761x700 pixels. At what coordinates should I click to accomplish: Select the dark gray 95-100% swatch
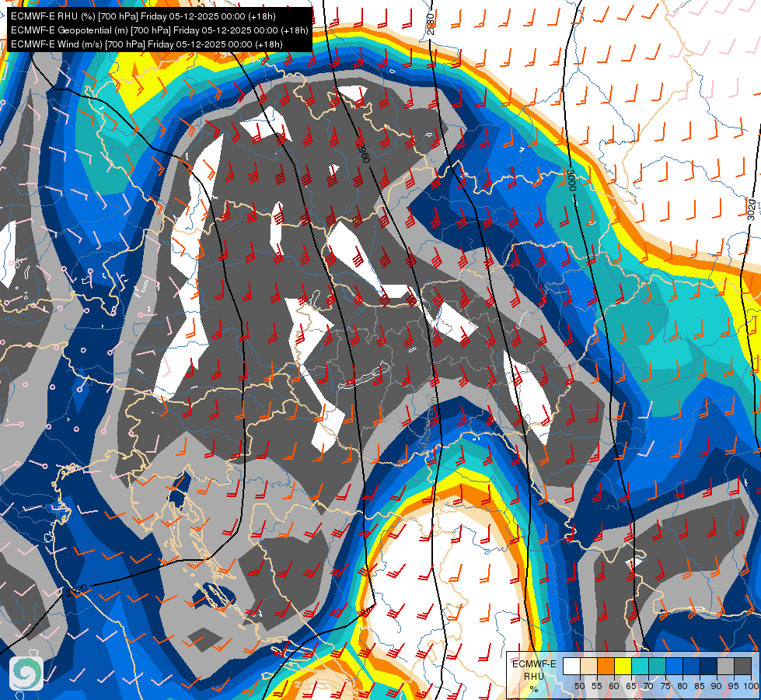coord(743,666)
